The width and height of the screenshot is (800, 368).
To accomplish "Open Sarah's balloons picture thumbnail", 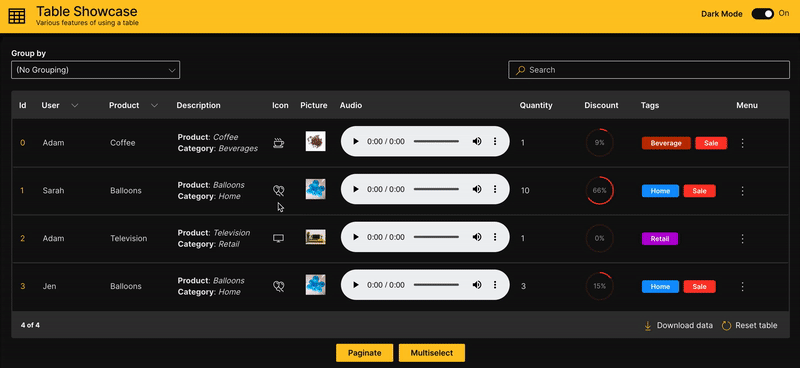I will 315,189.
